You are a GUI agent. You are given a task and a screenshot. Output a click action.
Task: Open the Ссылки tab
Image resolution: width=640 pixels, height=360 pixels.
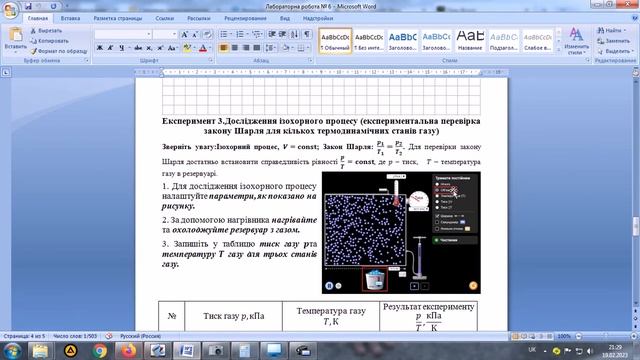164,18
